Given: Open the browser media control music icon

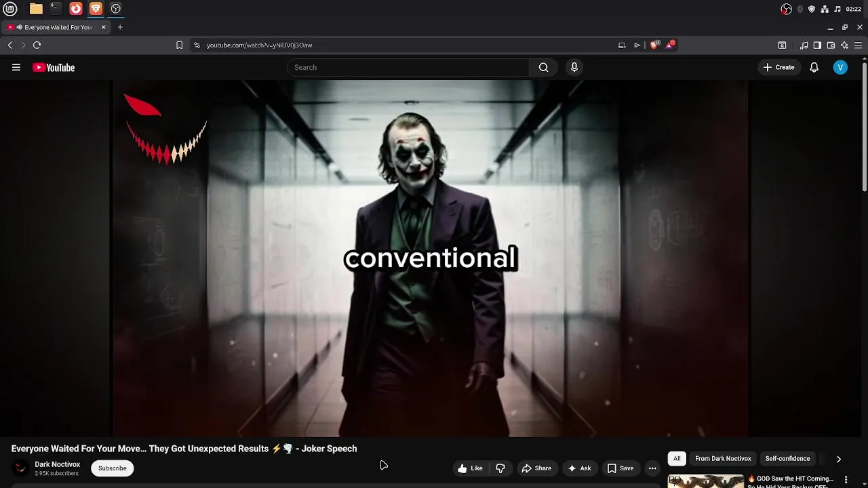Looking at the screenshot, I should point(804,45).
